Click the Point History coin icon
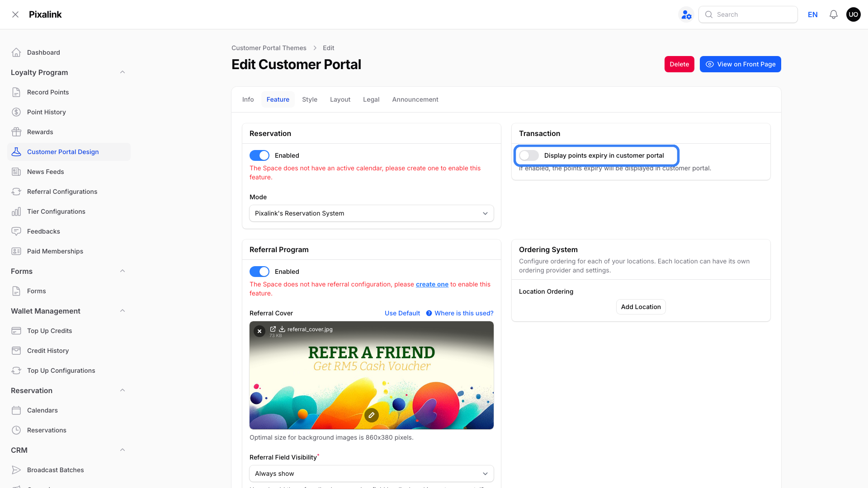Image resolution: width=868 pixels, height=488 pixels. [x=16, y=112]
